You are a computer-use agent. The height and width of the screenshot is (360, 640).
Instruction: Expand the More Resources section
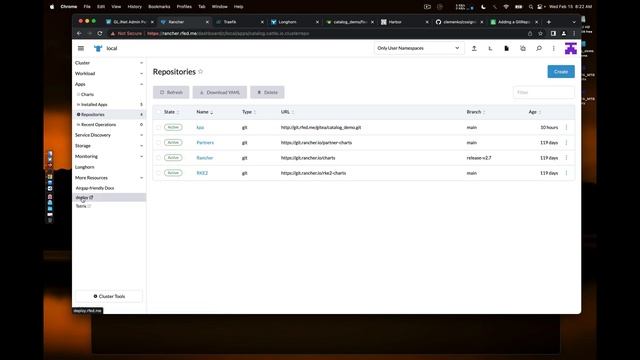(x=109, y=178)
